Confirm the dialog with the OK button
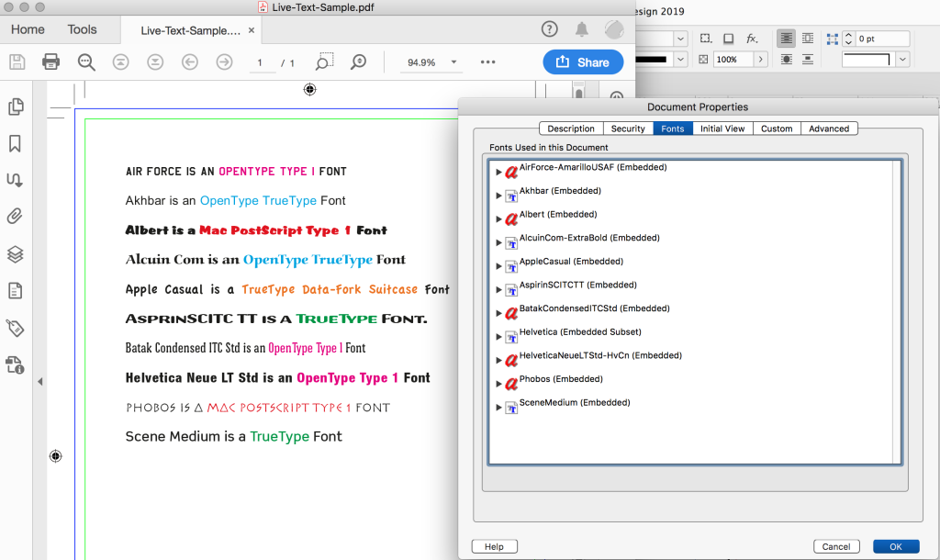940x560 pixels. 896,546
